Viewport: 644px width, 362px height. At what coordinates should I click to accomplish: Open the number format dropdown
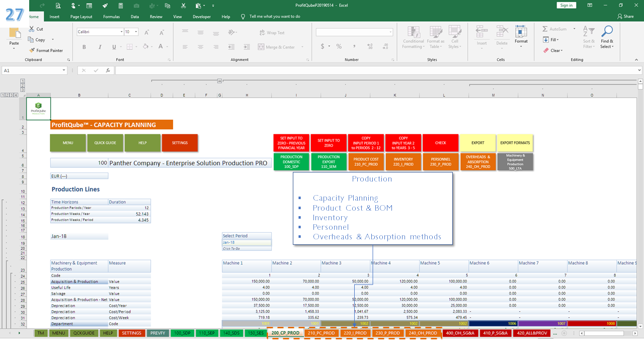tap(390, 32)
